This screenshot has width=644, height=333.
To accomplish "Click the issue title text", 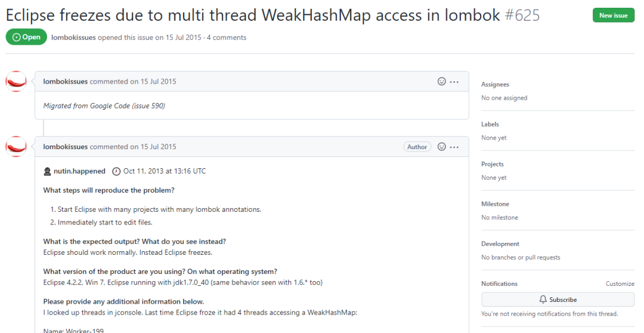I will 253,16.
